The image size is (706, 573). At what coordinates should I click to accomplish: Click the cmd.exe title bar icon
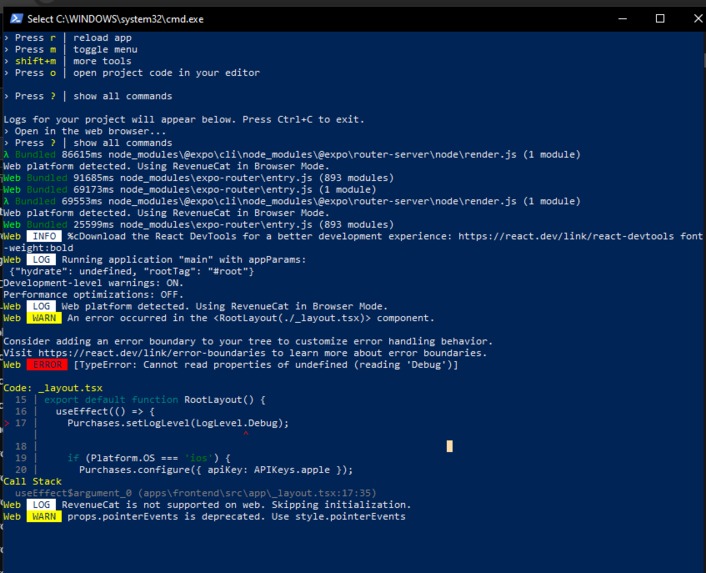coord(17,18)
